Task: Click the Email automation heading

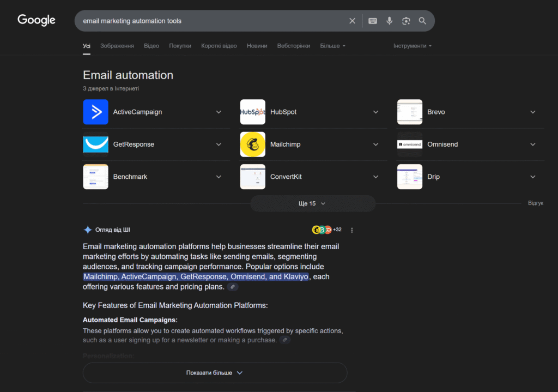Action: coord(128,75)
